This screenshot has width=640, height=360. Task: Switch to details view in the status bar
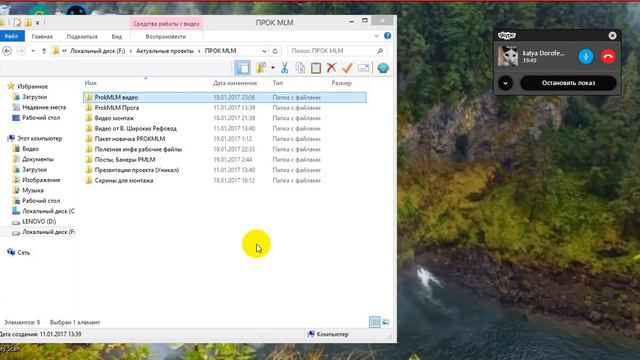coord(374,322)
